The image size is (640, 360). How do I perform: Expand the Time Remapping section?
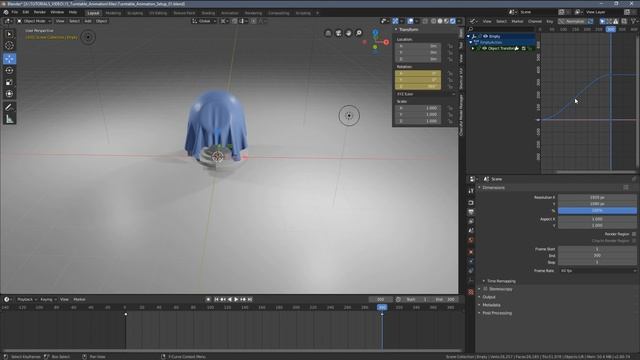coord(501,281)
